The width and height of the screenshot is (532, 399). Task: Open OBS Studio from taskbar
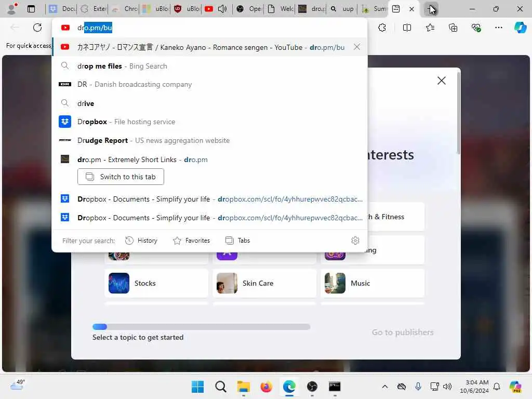pyautogui.click(x=312, y=387)
